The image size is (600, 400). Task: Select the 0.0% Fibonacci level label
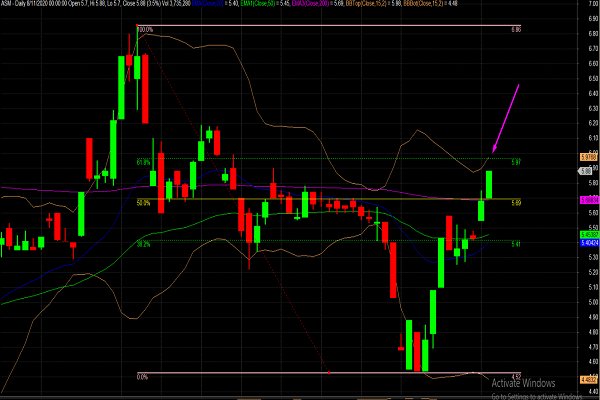point(142,377)
